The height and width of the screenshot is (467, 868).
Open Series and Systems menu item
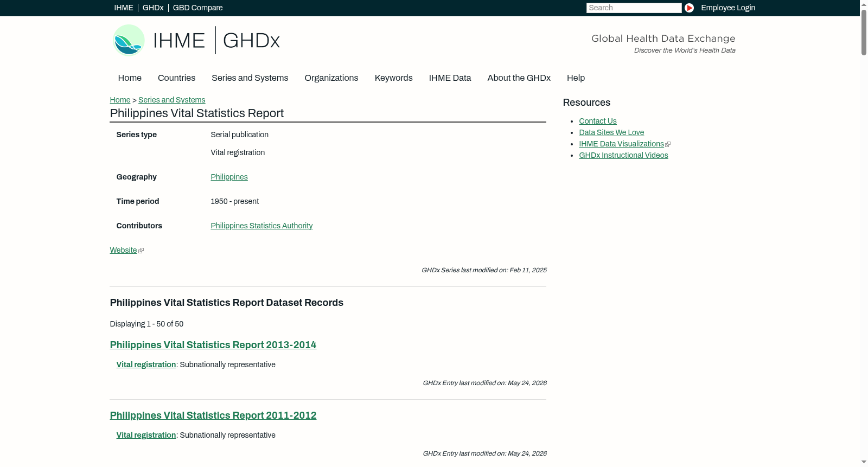[250, 78]
